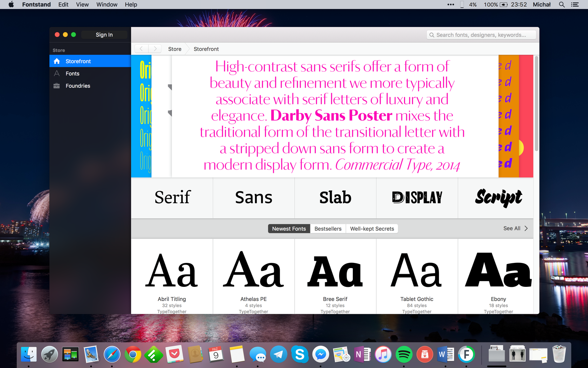The height and width of the screenshot is (368, 588).
Task: Click the Darby Sans Poster banner
Action: pos(335,116)
